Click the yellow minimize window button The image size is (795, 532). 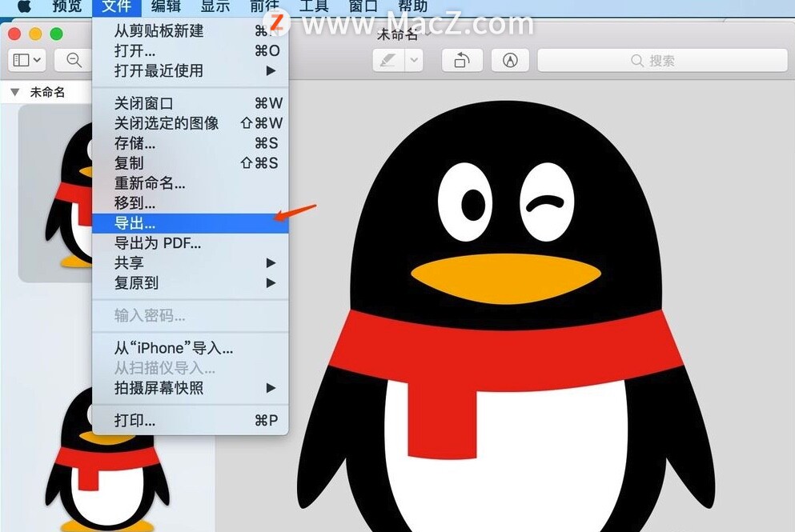pyautogui.click(x=35, y=34)
